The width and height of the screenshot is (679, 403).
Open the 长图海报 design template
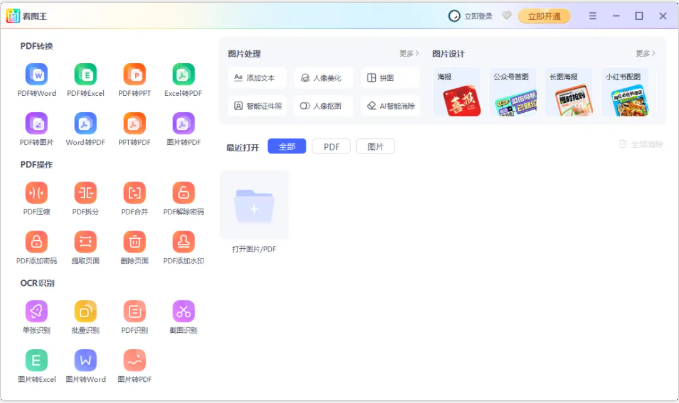[569, 92]
